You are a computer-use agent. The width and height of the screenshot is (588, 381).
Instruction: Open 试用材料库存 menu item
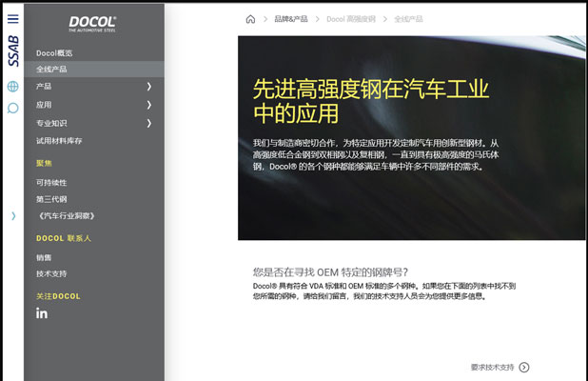(x=59, y=141)
